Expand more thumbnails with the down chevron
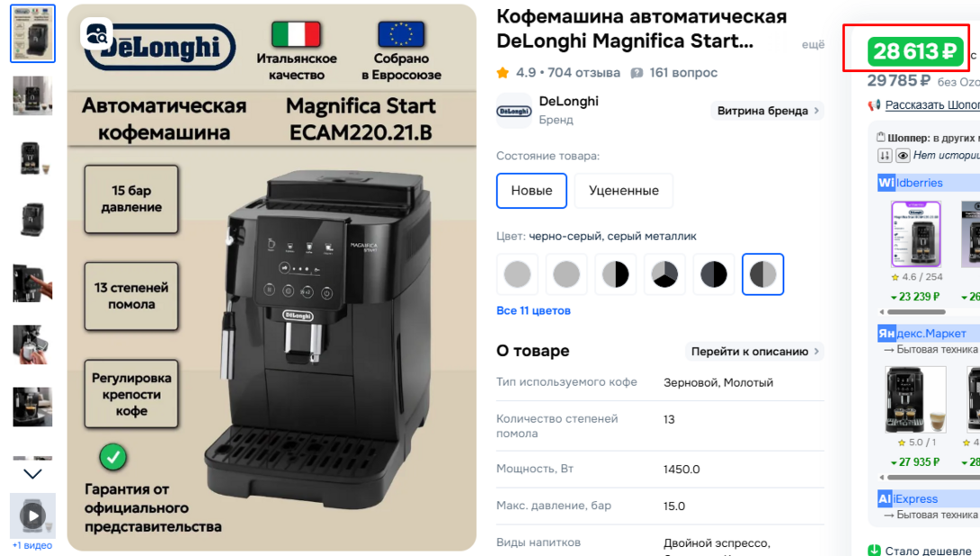This screenshot has width=980, height=556. point(32,474)
